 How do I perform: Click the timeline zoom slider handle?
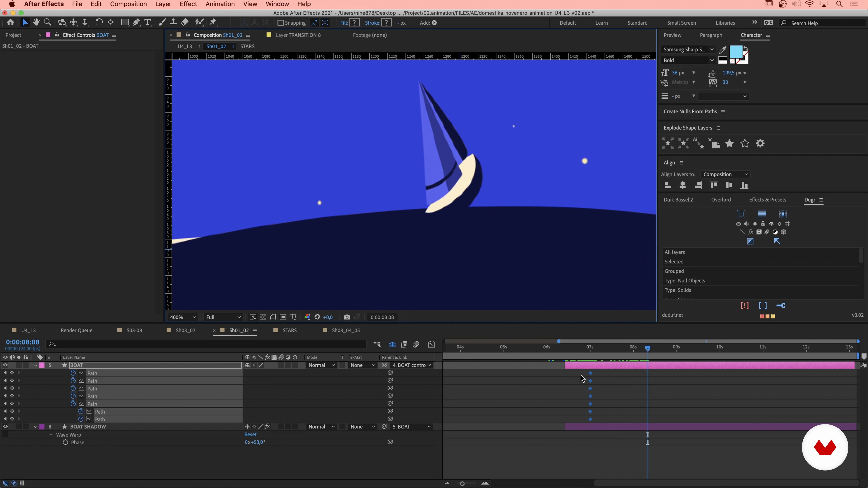coord(462,484)
